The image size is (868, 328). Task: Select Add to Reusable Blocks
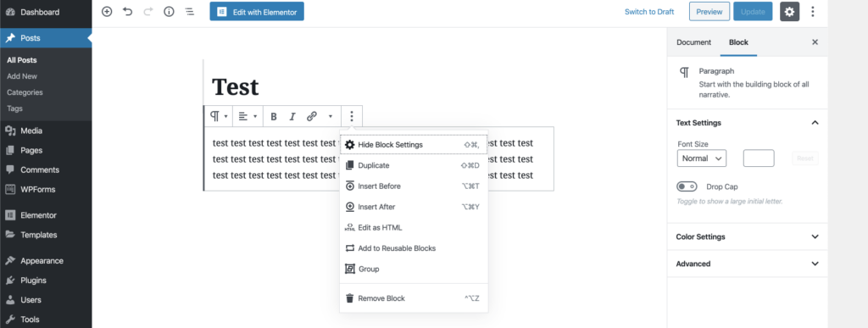414,248
